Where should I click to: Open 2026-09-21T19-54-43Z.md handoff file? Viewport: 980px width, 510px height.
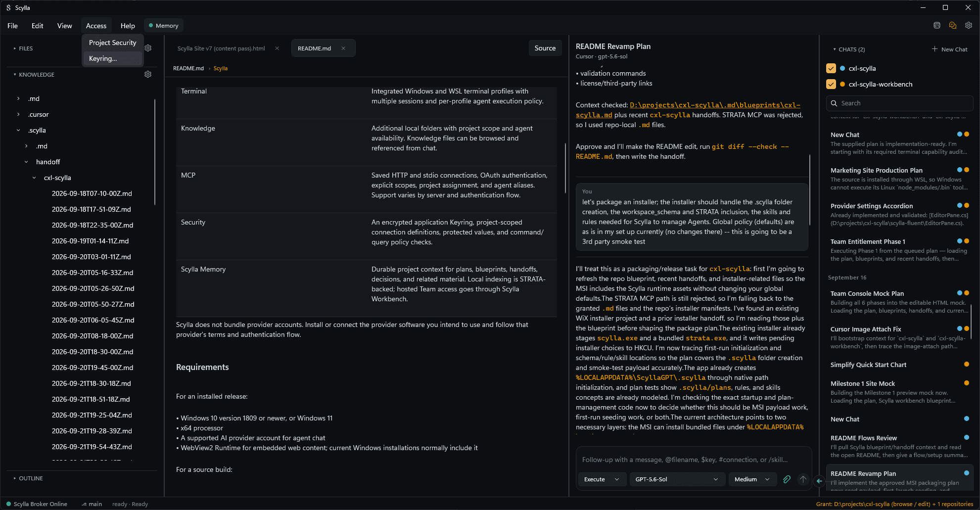(92, 447)
